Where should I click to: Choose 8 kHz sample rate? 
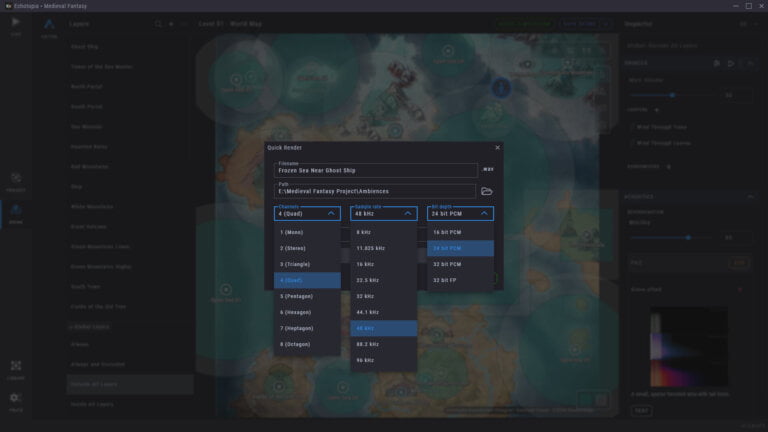click(384, 232)
